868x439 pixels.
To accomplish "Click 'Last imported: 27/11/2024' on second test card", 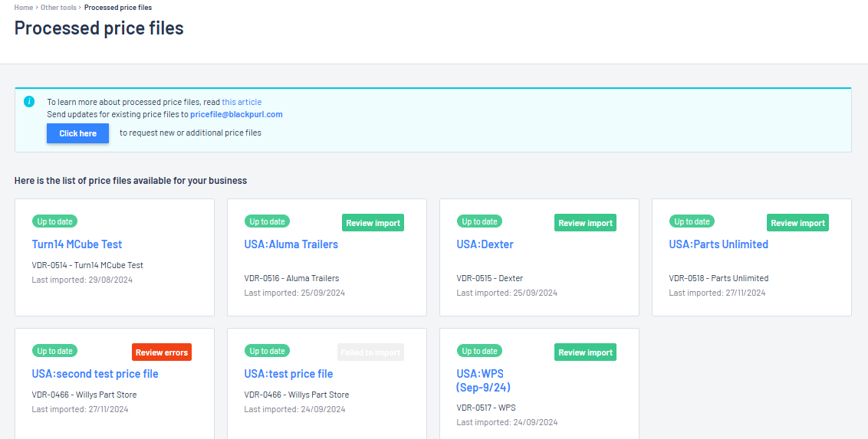I will tap(81, 409).
